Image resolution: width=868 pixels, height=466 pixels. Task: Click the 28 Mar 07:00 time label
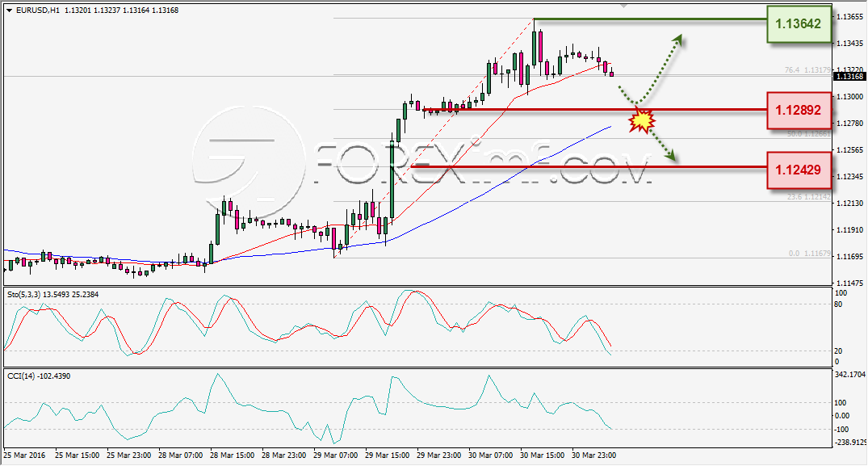pos(181,456)
